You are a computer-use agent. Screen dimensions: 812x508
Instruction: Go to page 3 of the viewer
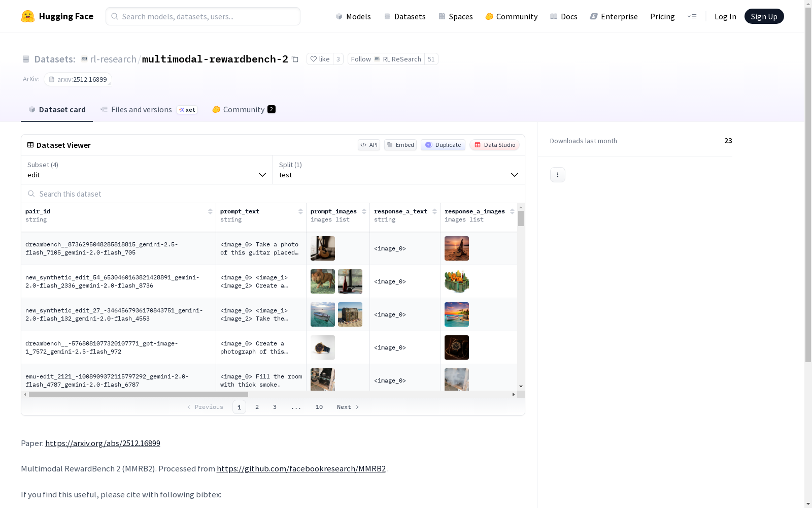(275, 407)
